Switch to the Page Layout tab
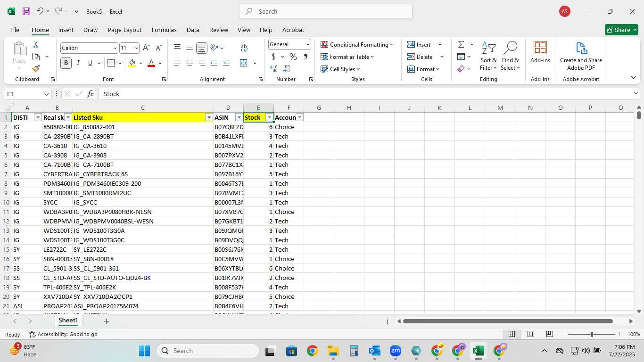The height and width of the screenshot is (362, 644). [x=124, y=30]
